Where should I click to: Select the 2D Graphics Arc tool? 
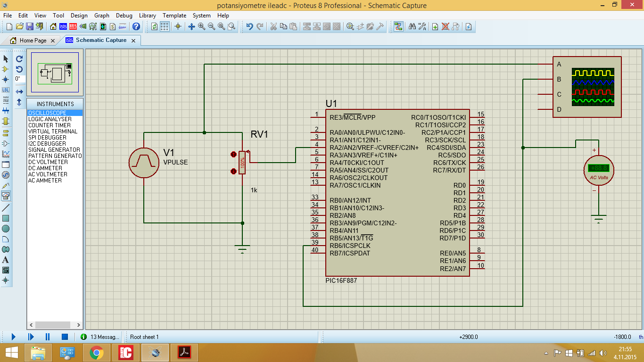tap(6, 239)
